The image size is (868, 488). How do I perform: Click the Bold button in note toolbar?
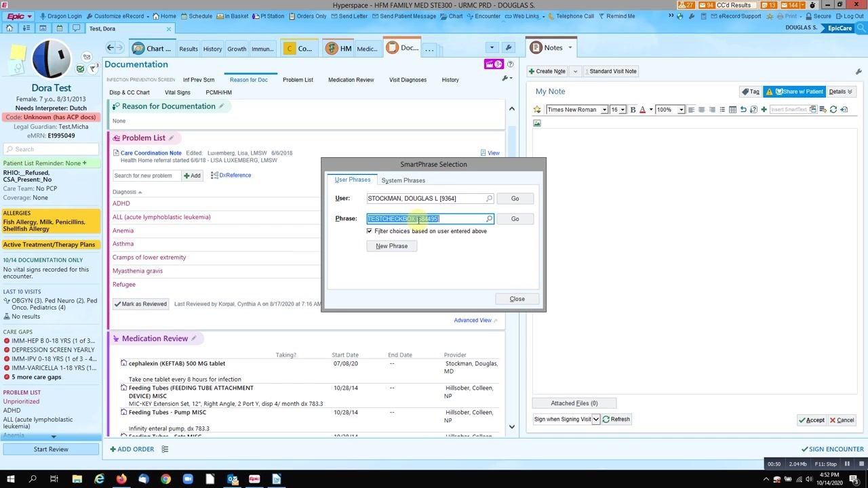coord(633,110)
